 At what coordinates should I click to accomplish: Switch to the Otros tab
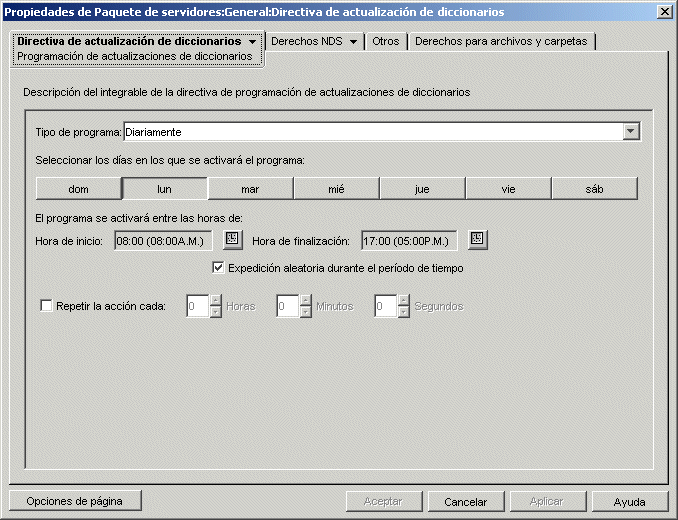(x=386, y=41)
